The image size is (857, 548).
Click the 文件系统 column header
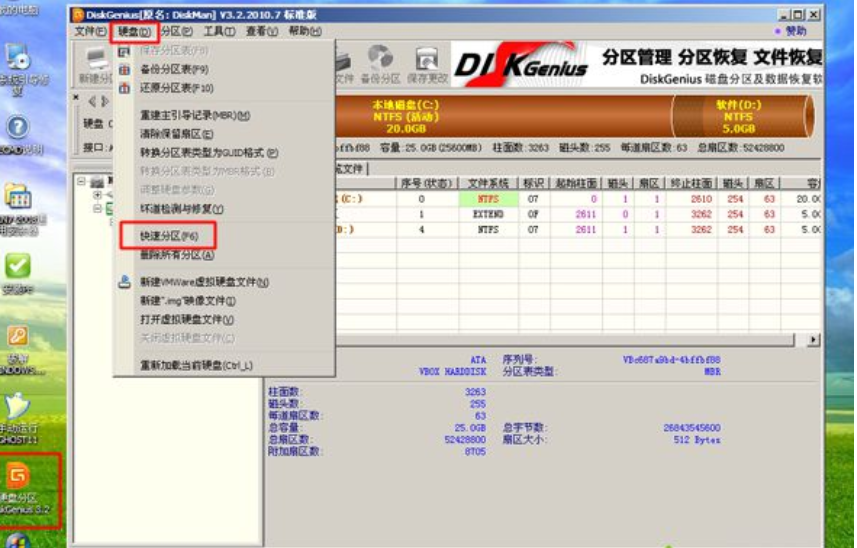489,184
